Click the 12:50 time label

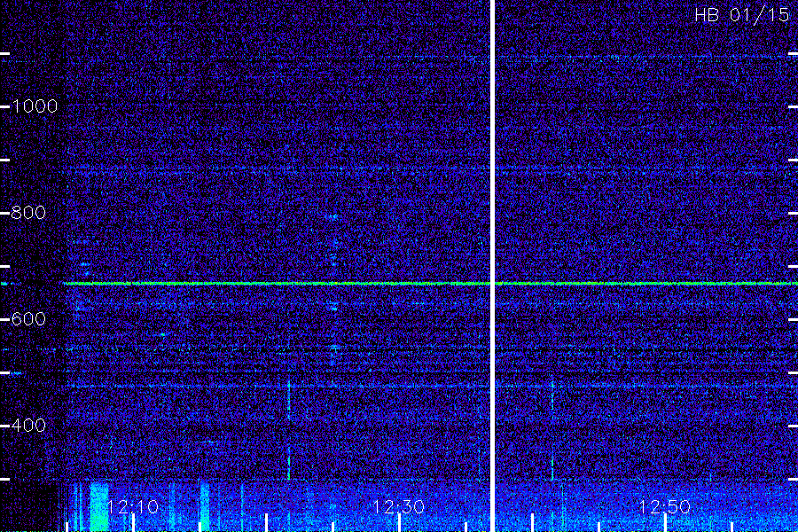(x=664, y=506)
